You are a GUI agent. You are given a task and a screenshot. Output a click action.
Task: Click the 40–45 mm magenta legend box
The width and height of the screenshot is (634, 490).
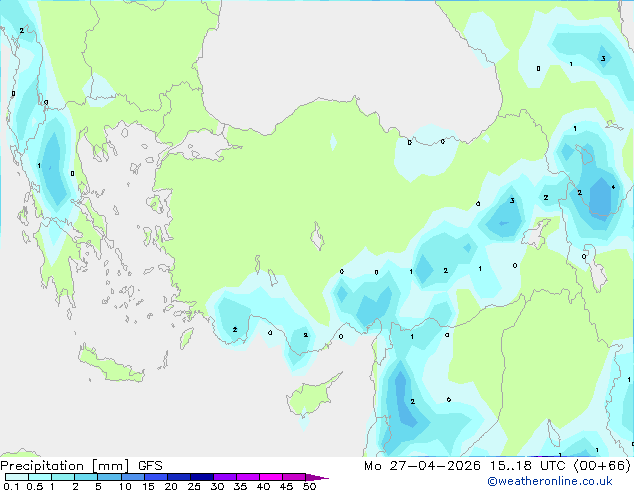(271, 477)
